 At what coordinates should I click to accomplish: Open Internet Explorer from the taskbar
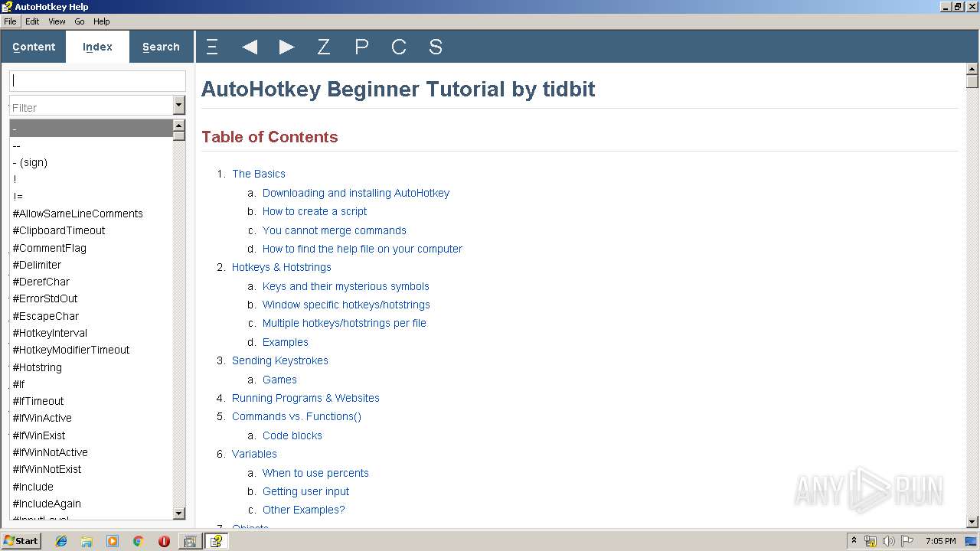pyautogui.click(x=61, y=541)
